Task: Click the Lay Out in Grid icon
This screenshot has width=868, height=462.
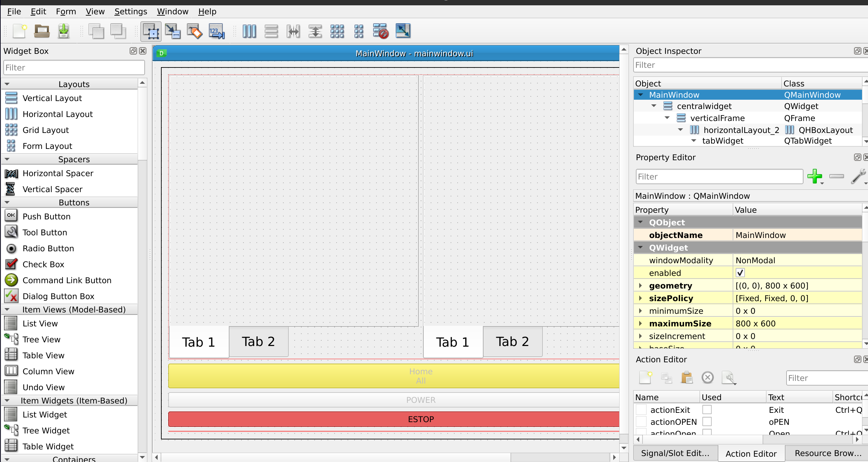Action: coord(337,31)
